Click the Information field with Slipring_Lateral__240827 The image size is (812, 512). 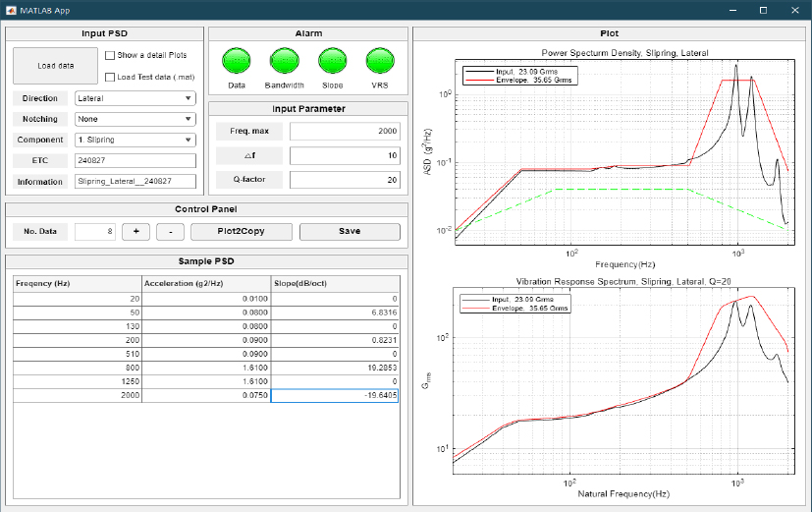(x=135, y=182)
